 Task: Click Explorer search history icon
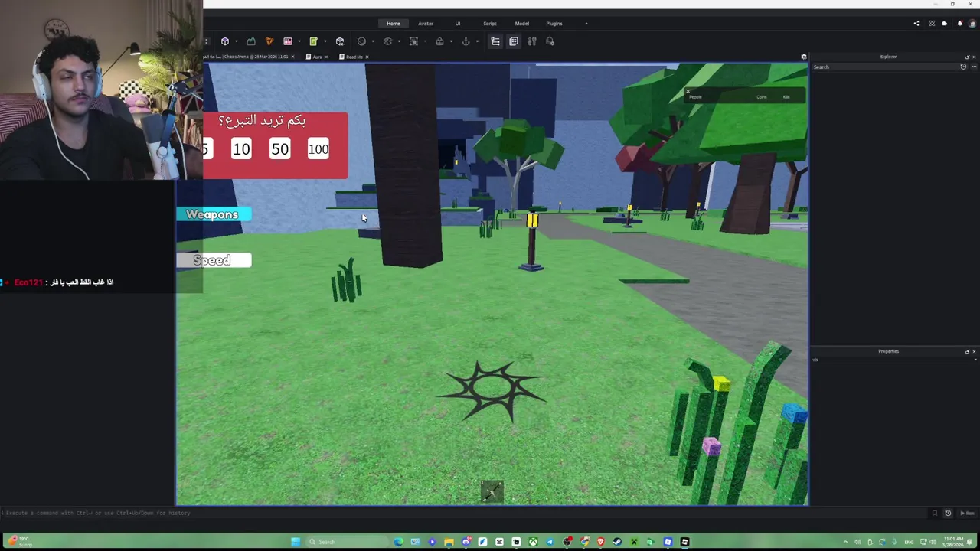[x=963, y=67]
